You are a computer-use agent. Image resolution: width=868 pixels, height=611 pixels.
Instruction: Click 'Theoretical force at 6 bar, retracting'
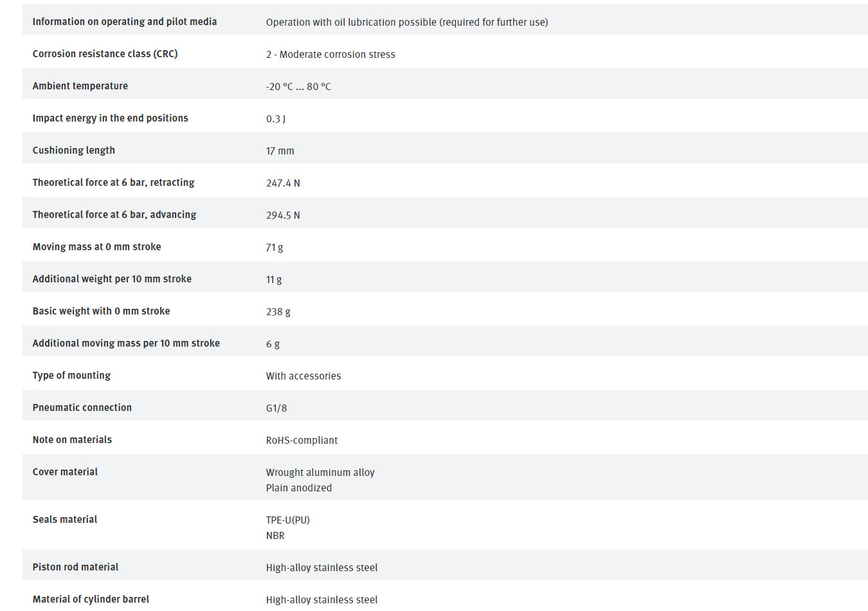coord(114,183)
